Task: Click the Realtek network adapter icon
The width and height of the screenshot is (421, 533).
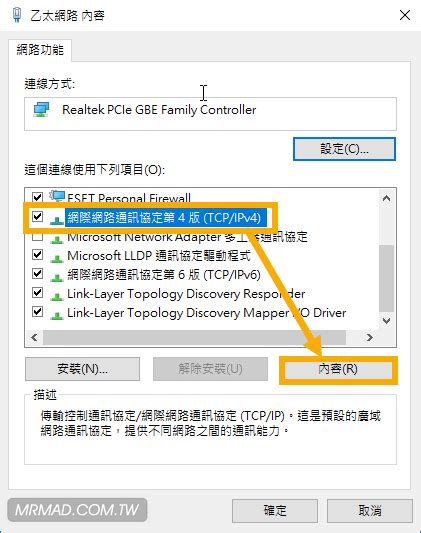Action: (41, 110)
